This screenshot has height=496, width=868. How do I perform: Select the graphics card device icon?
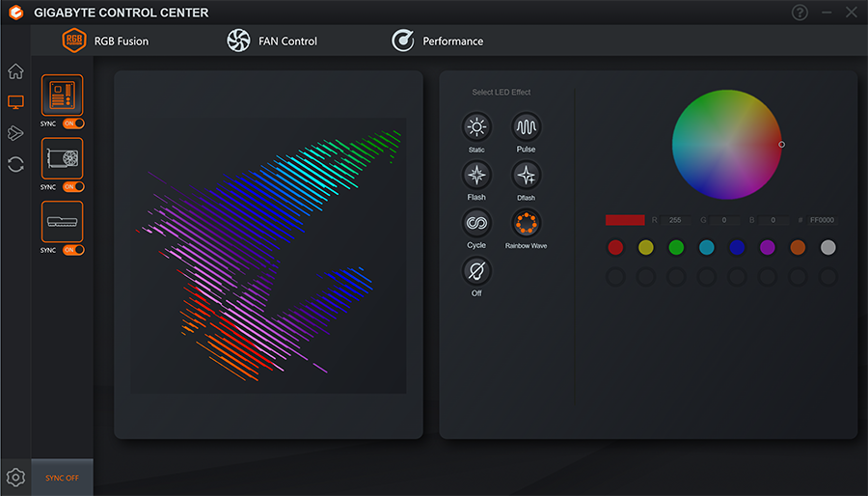coord(62,158)
